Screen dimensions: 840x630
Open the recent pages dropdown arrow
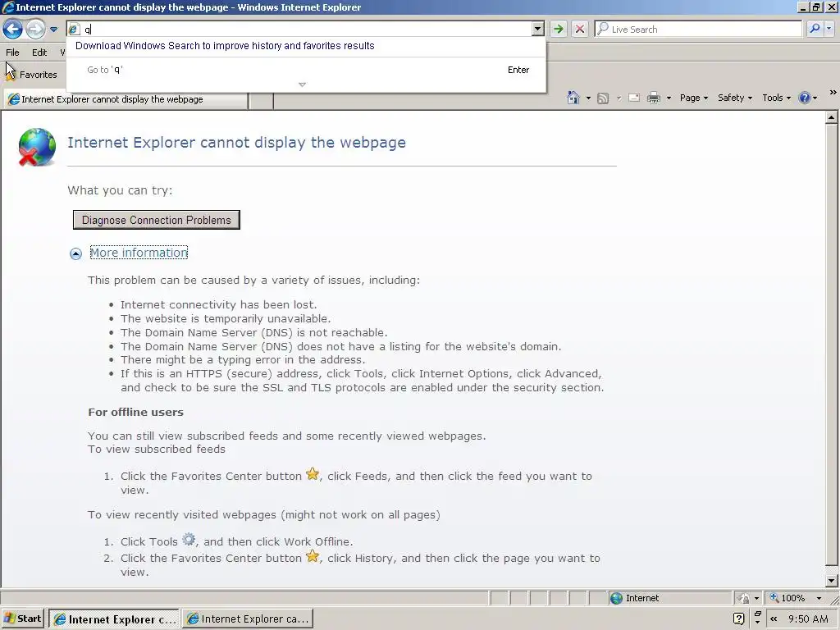pyautogui.click(x=53, y=30)
